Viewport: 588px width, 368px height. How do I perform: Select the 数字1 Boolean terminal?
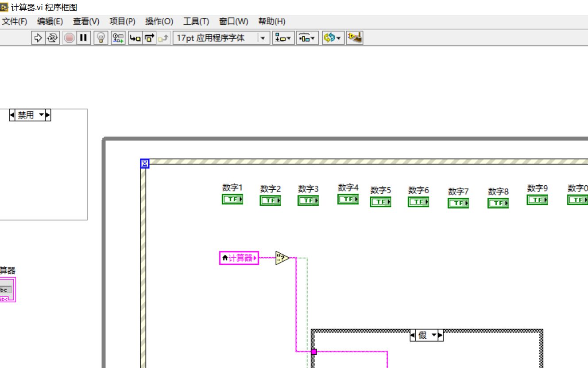coord(232,200)
